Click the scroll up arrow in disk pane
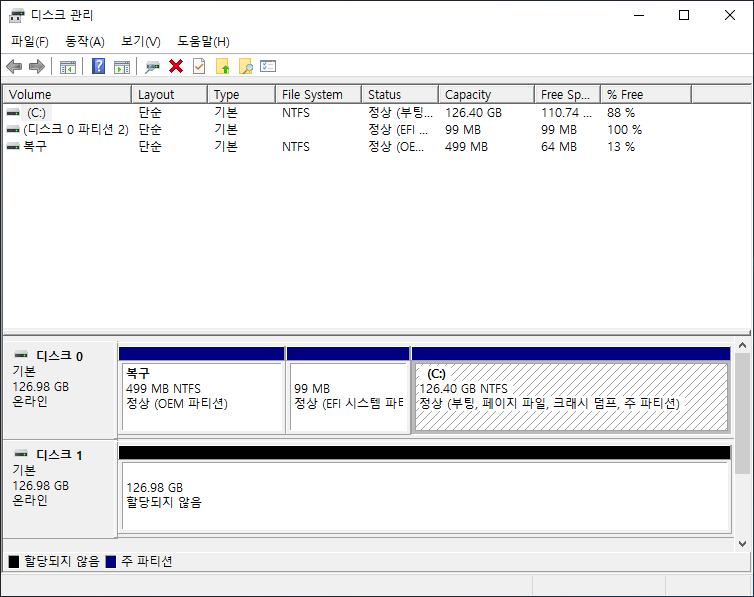 [x=742, y=345]
